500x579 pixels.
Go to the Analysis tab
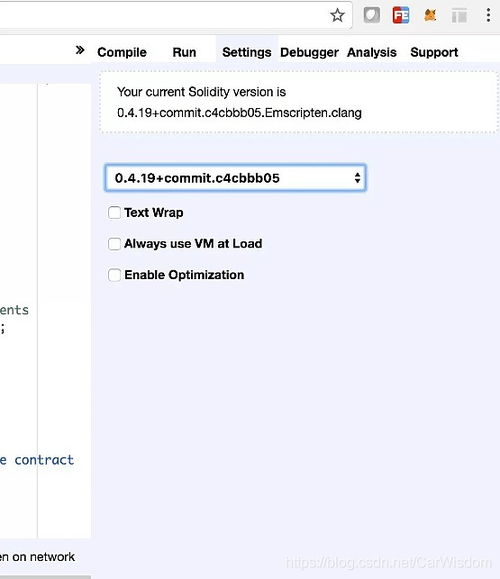[371, 52]
